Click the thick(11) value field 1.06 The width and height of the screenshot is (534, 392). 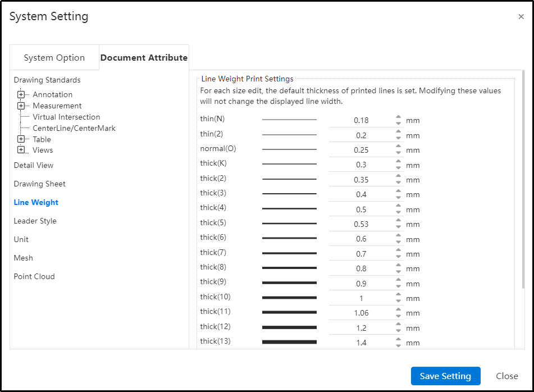362,313
